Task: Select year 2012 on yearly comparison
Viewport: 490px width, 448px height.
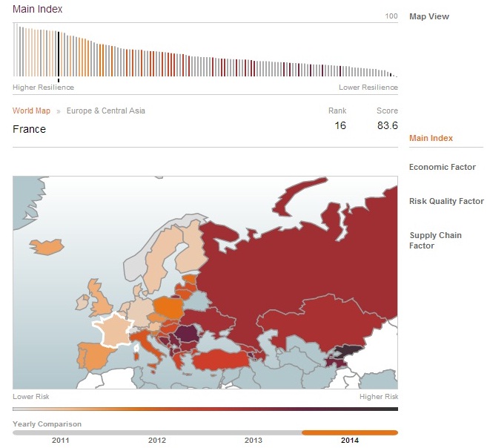Action: click(157, 440)
